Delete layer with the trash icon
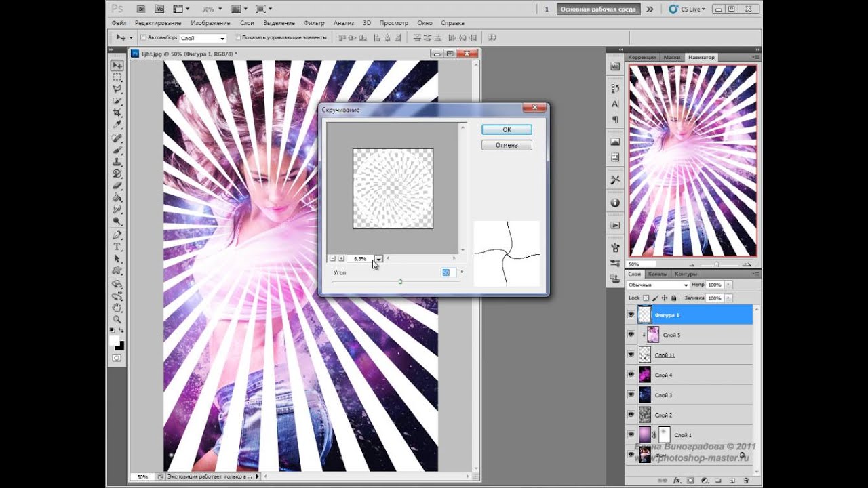The width and height of the screenshot is (868, 488). click(x=746, y=480)
